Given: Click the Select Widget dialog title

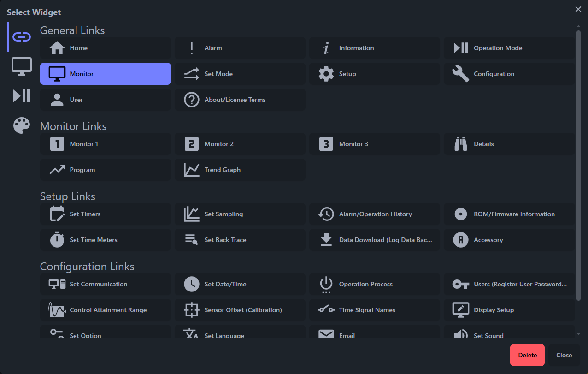Looking at the screenshot, I should pos(34,12).
